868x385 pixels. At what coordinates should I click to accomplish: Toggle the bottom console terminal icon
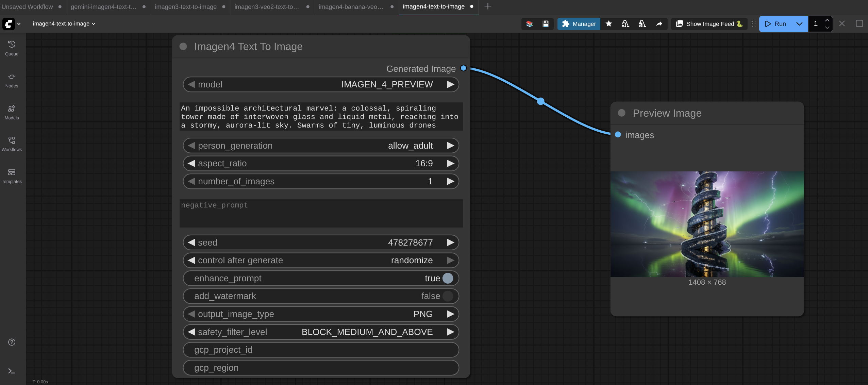[x=12, y=371]
